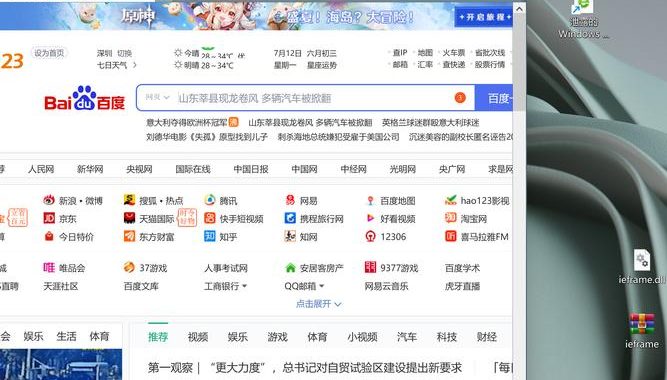Screen dimensions: 667x380
Task: Open the 中国日报 link
Action: click(251, 169)
